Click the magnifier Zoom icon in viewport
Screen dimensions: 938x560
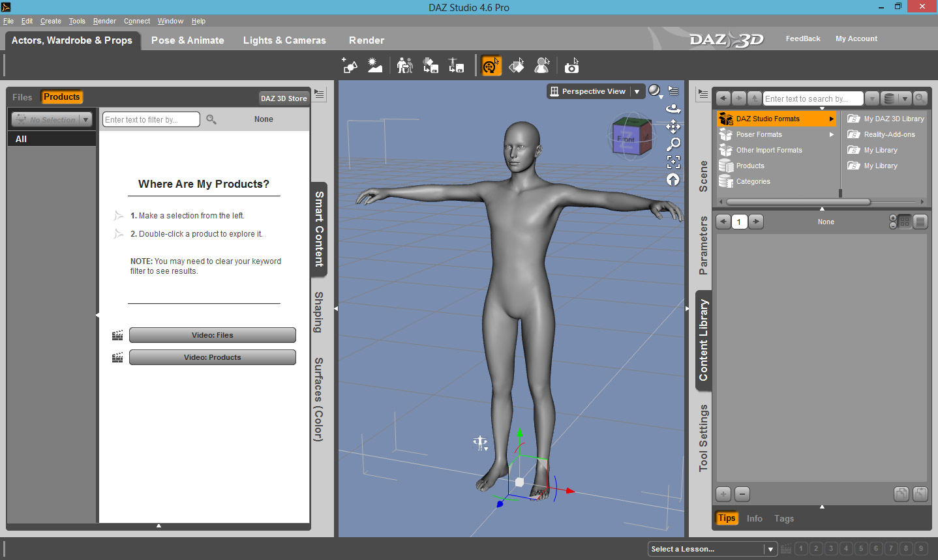pyautogui.click(x=673, y=144)
